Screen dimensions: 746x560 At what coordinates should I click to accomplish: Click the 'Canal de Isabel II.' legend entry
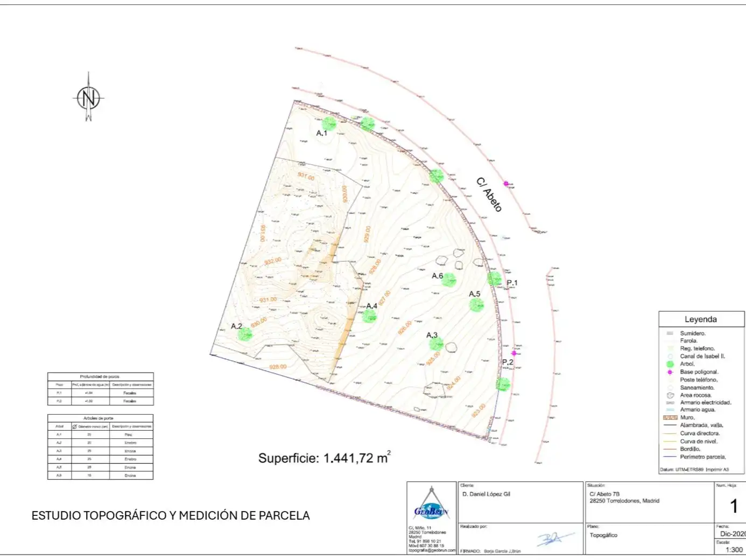point(702,356)
